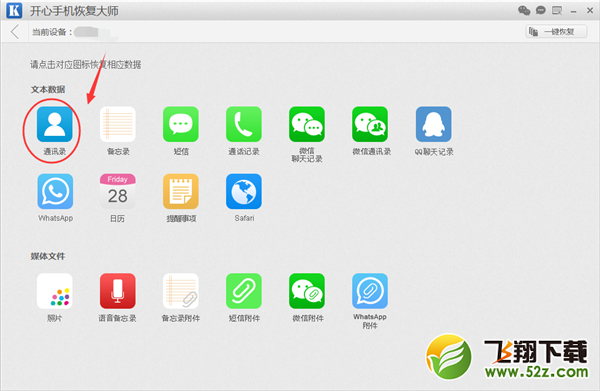Open the 日历 calendar icon
The height and width of the screenshot is (391, 600).
pos(118,191)
